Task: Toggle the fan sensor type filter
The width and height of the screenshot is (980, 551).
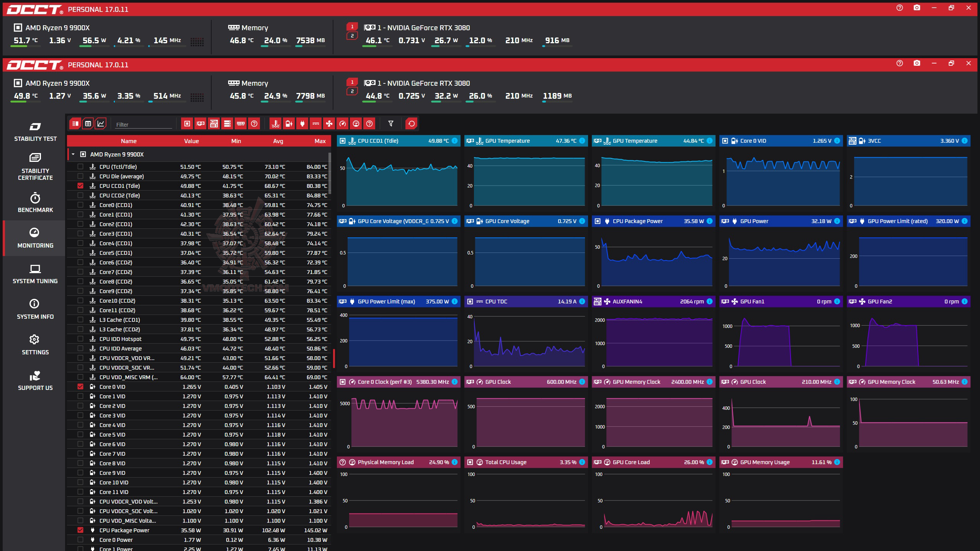Action: point(329,124)
